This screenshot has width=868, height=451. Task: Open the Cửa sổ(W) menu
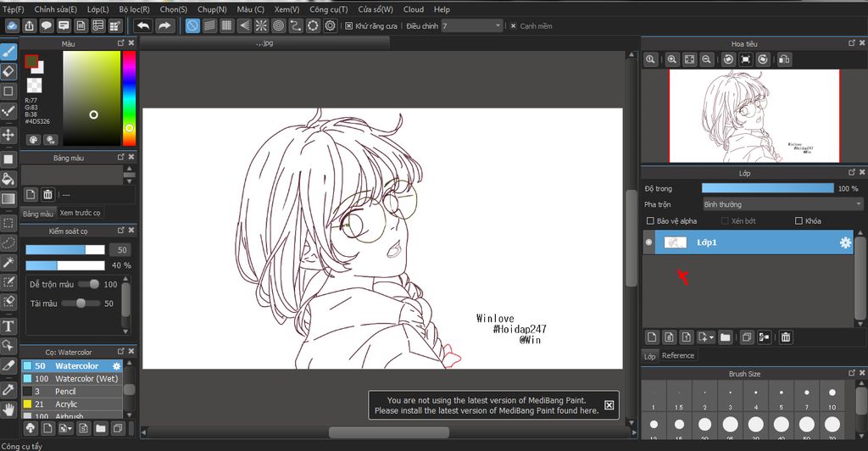click(x=376, y=9)
